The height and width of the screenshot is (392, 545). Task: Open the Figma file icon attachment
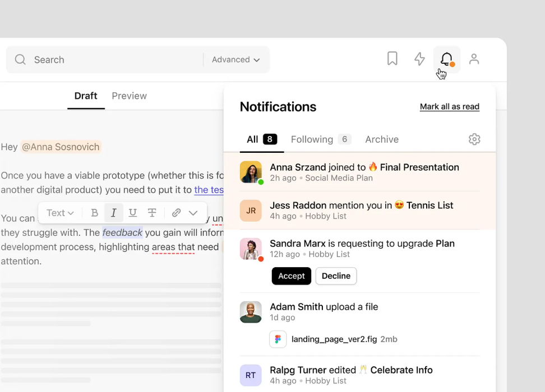pos(278,339)
